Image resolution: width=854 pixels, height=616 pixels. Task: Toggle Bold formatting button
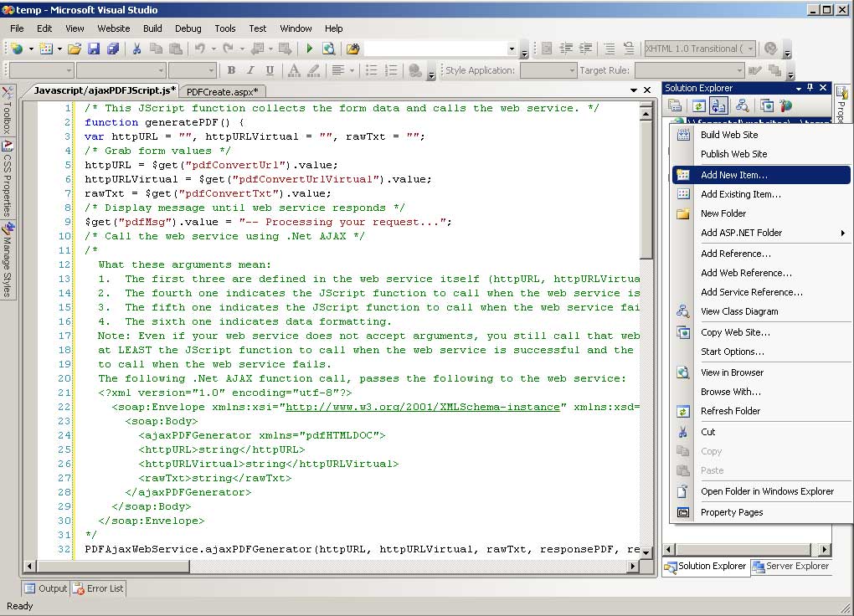tap(231, 70)
